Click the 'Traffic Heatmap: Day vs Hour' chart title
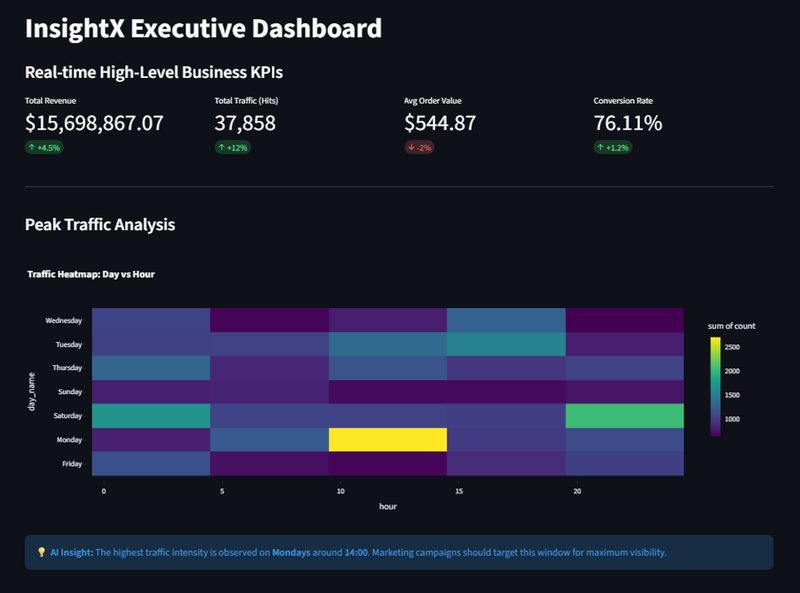 coord(91,274)
